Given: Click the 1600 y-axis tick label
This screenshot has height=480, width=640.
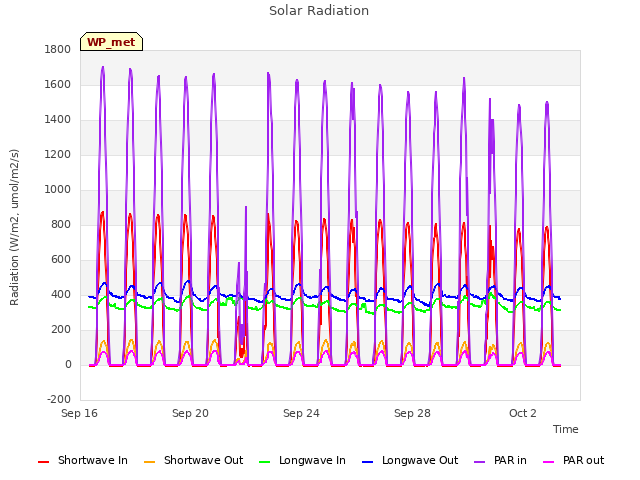Looking at the screenshot, I should pyautogui.click(x=58, y=84).
